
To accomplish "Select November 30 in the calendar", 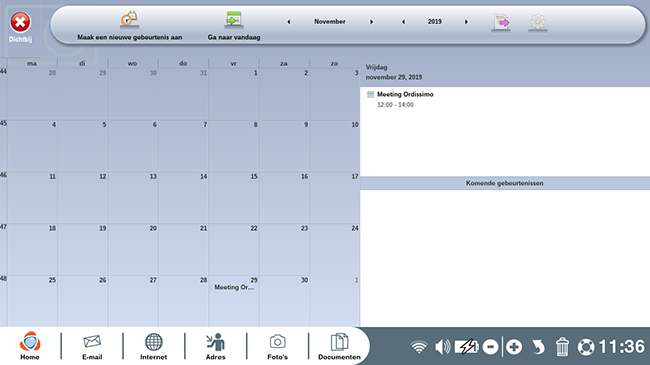I will click(x=284, y=302).
